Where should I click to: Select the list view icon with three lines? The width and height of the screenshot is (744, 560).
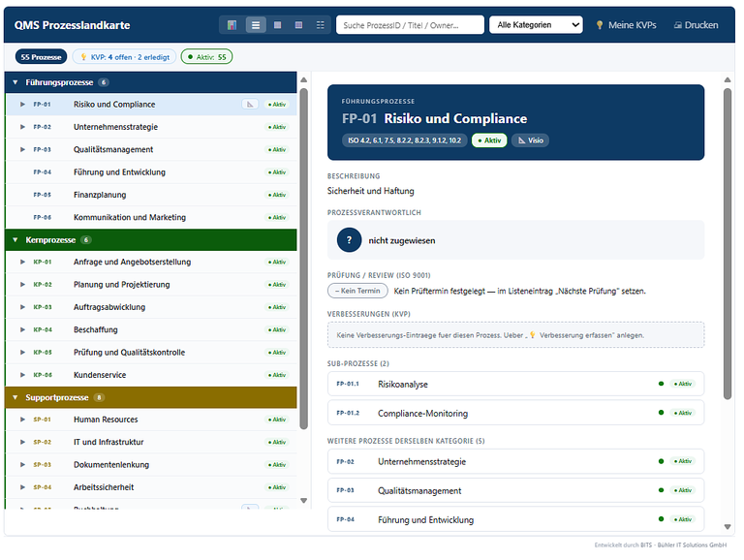256,25
